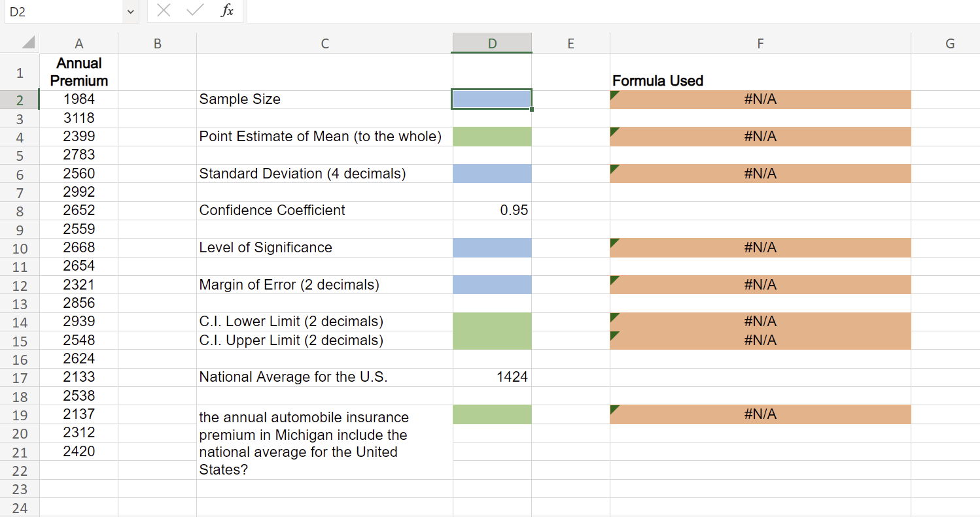The height and width of the screenshot is (517, 980).
Task: Click the Enter checkmark icon beside formula bar
Action: (x=193, y=11)
